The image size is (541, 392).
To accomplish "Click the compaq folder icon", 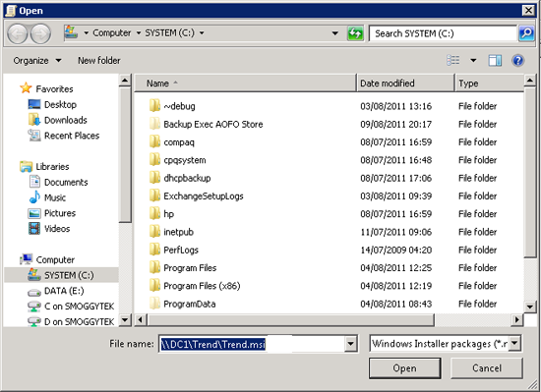I will click(x=154, y=141).
